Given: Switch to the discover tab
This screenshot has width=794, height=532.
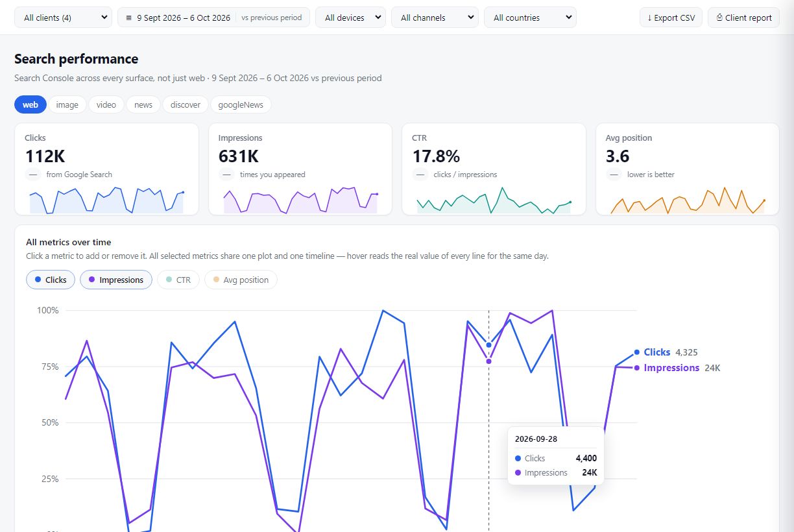Looking at the screenshot, I should point(186,104).
